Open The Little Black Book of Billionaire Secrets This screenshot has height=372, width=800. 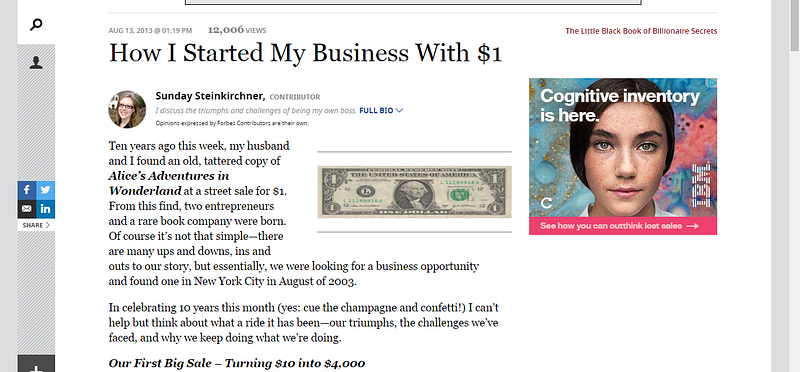point(641,31)
